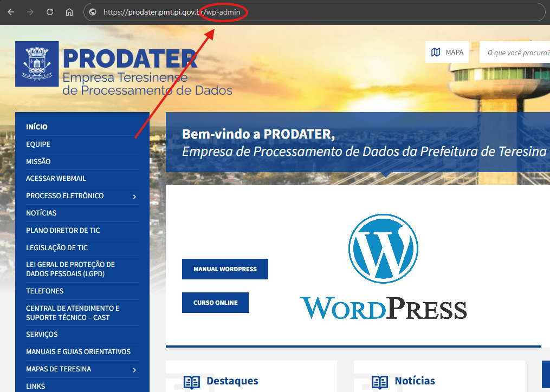The height and width of the screenshot is (392, 550).
Task: Click the book icon beside Notícias
Action: (x=380, y=382)
